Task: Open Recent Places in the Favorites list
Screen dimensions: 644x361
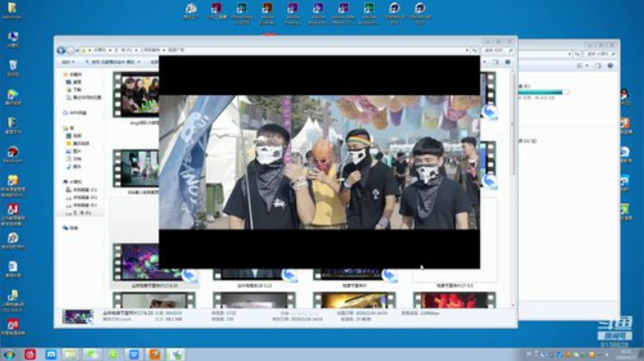Action: coord(83,97)
